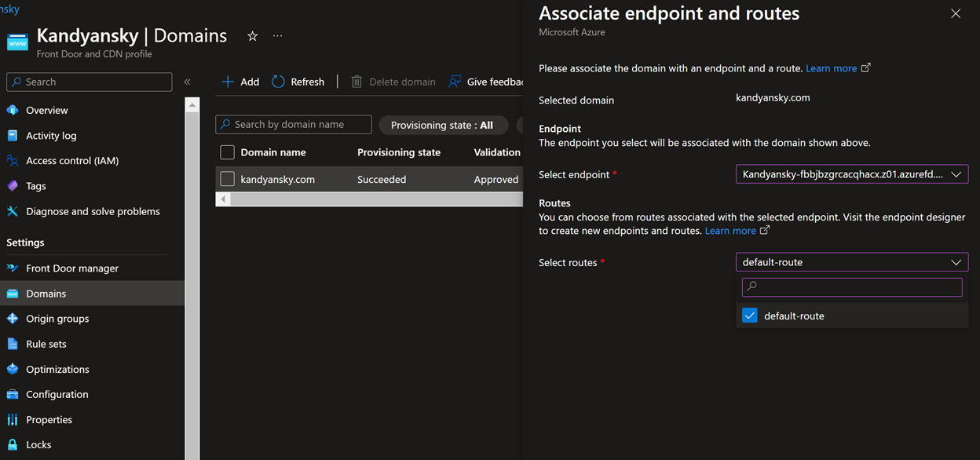Click the up arrow of the sidebar scrollbar
The width and height of the screenshot is (980, 460).
pos(193,104)
